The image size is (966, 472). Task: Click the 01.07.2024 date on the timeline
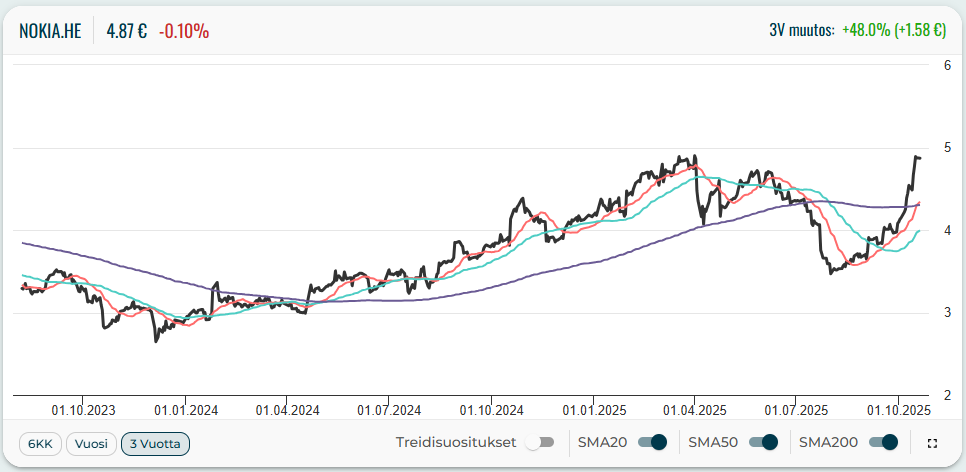click(388, 409)
